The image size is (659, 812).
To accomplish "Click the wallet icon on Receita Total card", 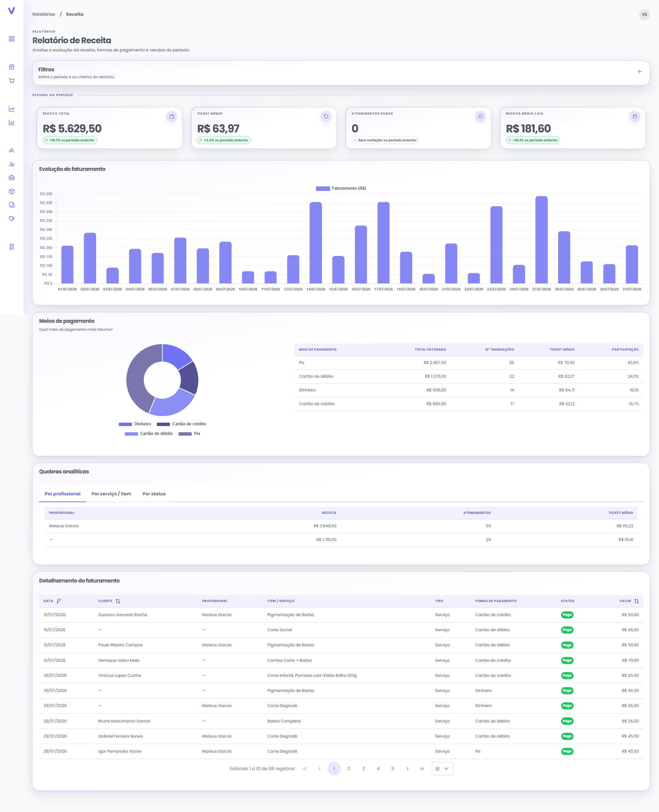I will pos(172,117).
